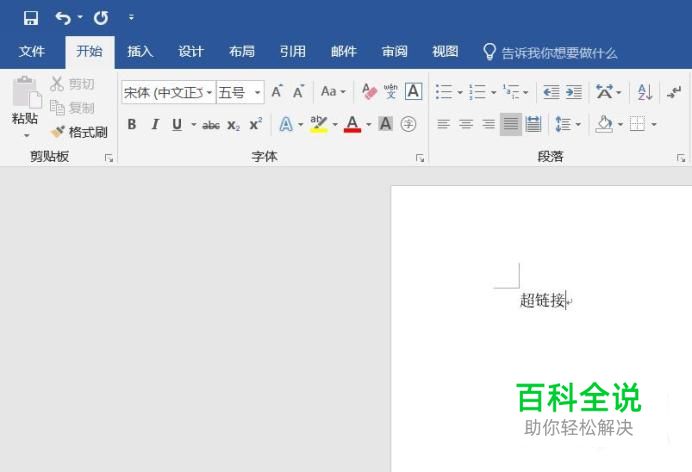Open the font name box 宋体
Viewport: 692px width, 472px height.
[169, 92]
